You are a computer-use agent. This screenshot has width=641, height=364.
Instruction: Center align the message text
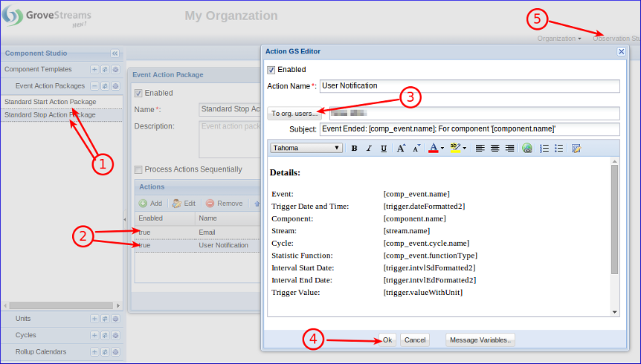click(x=495, y=148)
